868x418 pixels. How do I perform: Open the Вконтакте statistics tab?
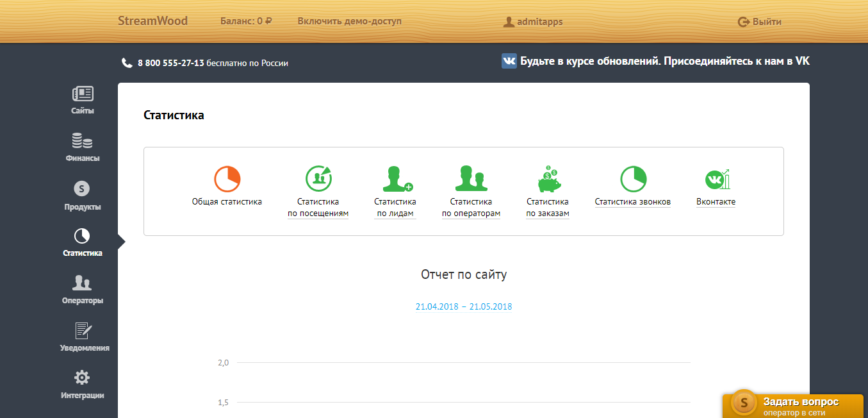click(x=716, y=179)
